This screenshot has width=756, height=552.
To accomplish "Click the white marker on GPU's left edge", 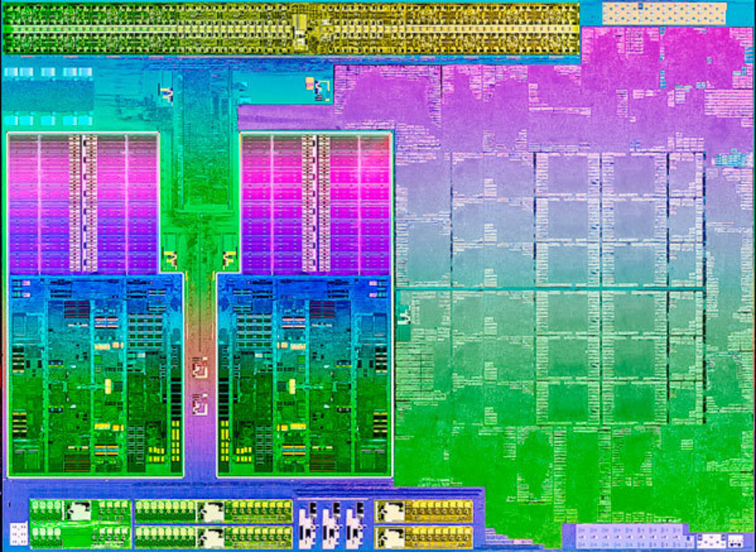I will pos(405,316).
